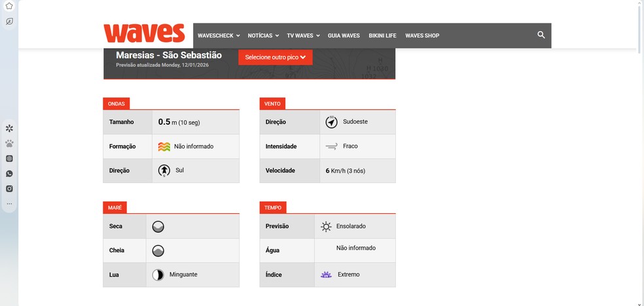Image resolution: width=644 pixels, height=306 pixels.
Task: Click the Formação row label
Action: point(122,146)
